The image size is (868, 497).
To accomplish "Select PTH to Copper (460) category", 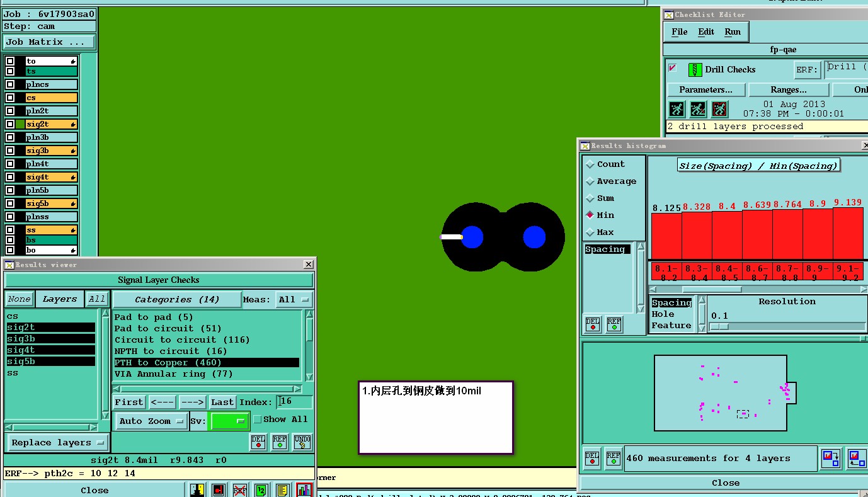I will (x=206, y=363).
